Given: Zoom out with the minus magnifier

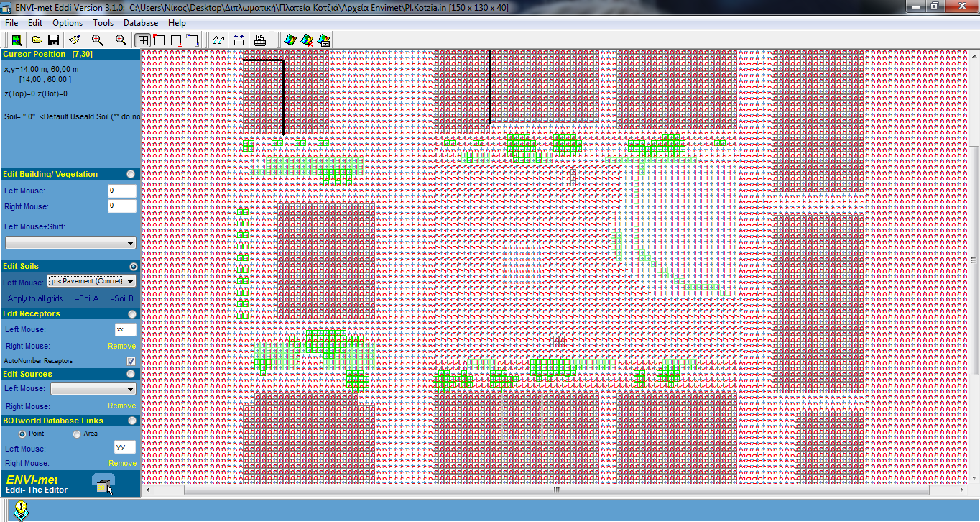Looking at the screenshot, I should [121, 40].
